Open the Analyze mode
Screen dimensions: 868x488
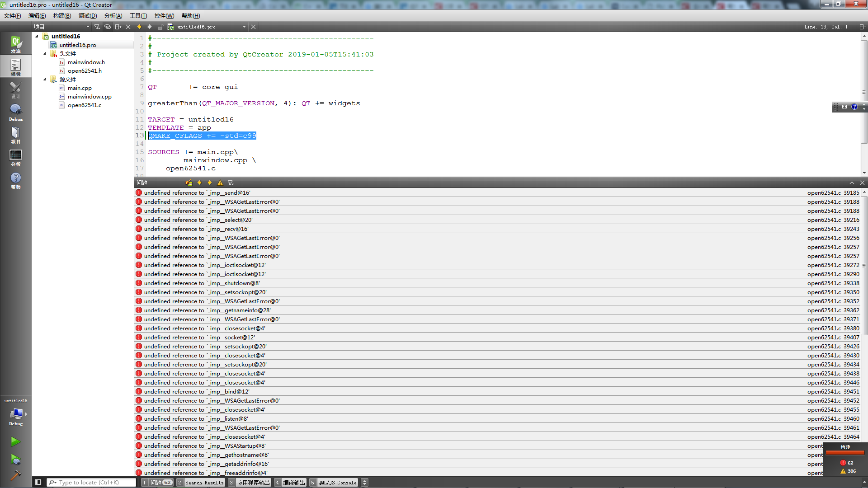click(x=16, y=157)
